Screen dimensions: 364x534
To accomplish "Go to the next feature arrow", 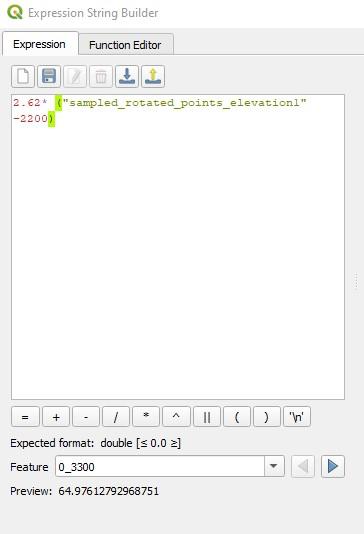I will (333, 466).
